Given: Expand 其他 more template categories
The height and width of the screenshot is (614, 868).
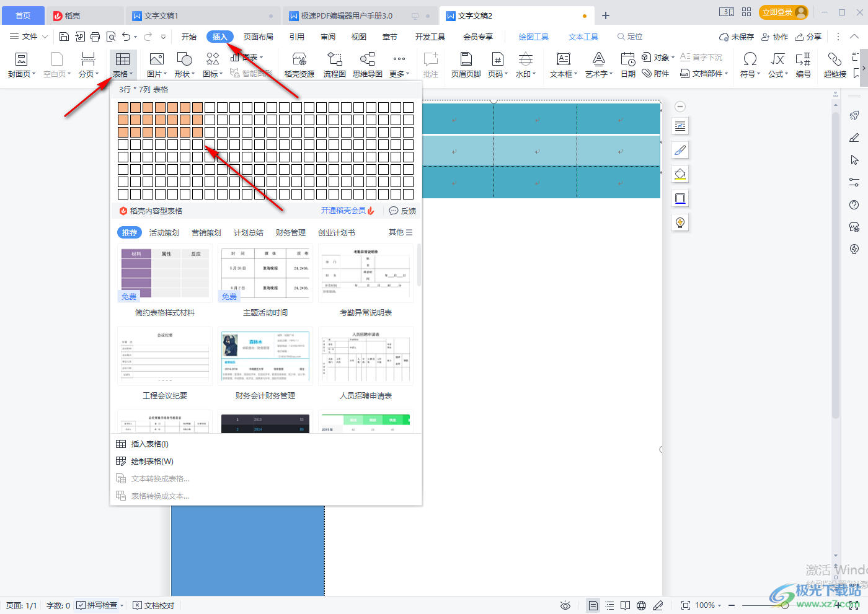Looking at the screenshot, I should point(401,232).
